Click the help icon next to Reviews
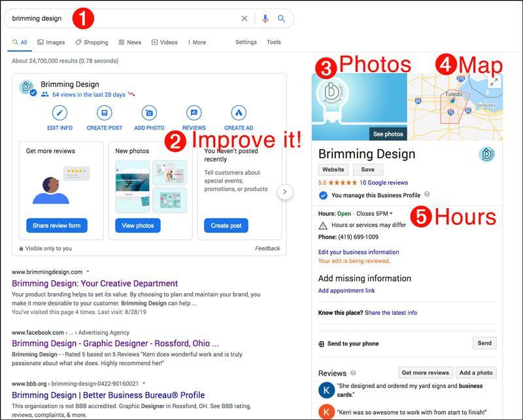 click(353, 373)
